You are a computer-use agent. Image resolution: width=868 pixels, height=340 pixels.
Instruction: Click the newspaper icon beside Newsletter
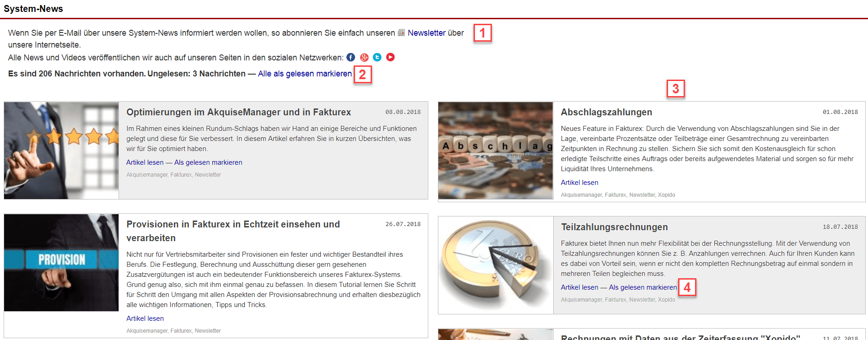(401, 32)
